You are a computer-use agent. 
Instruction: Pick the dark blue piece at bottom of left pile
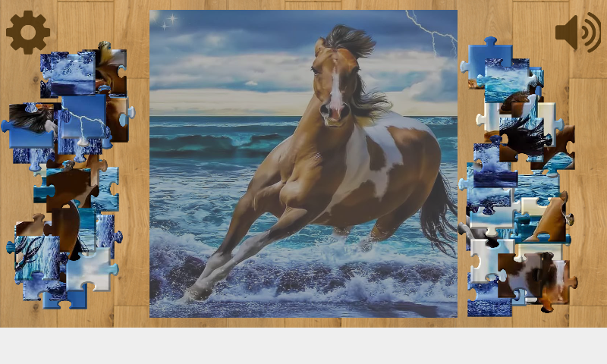pos(66,298)
